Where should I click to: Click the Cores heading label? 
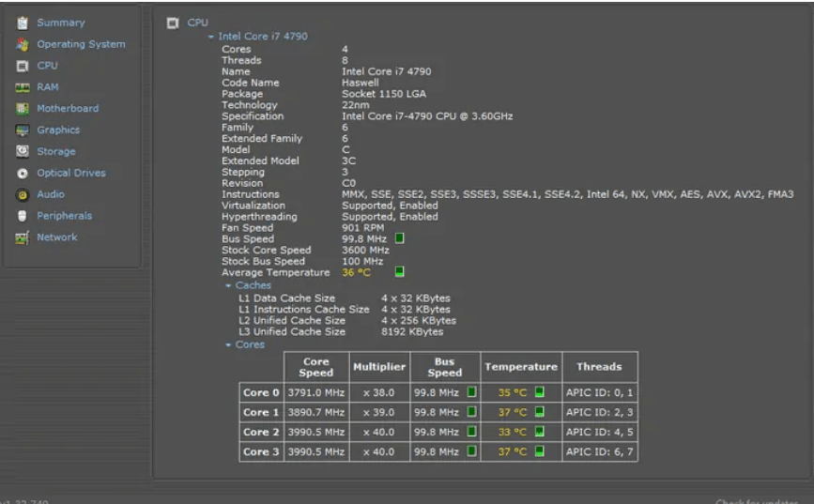coord(250,344)
